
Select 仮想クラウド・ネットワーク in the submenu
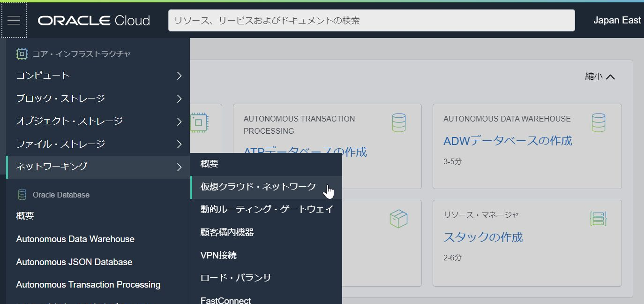[258, 187]
